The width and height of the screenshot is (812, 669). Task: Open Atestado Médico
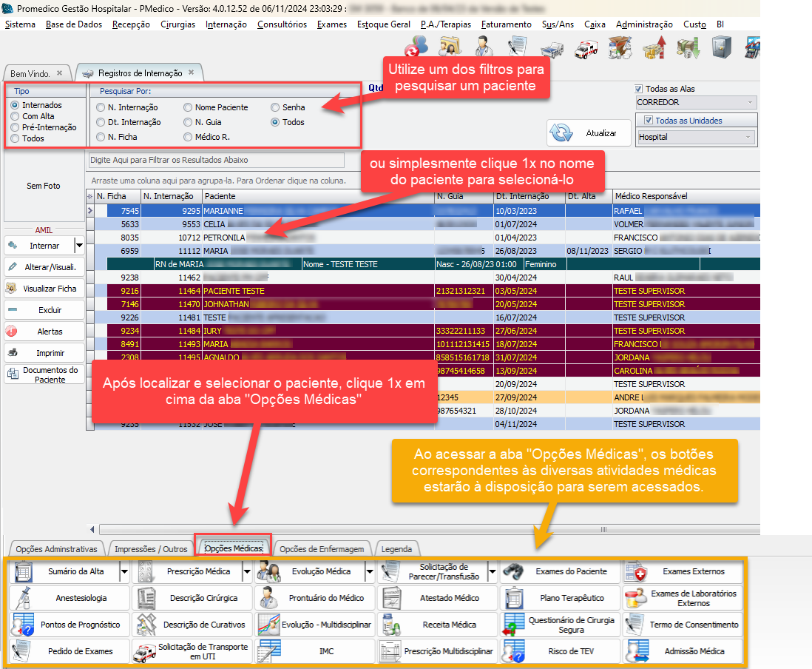[438, 598]
